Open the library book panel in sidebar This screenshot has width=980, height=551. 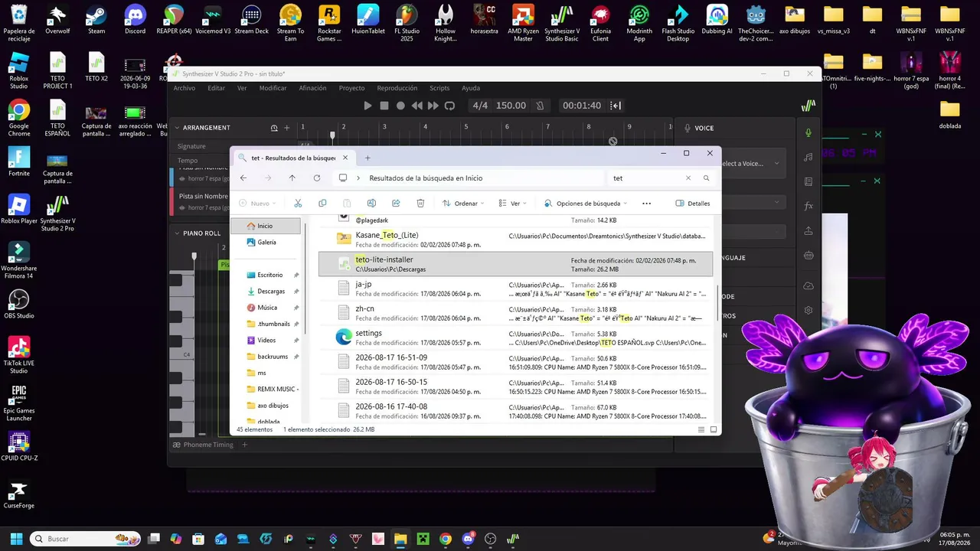[808, 182]
